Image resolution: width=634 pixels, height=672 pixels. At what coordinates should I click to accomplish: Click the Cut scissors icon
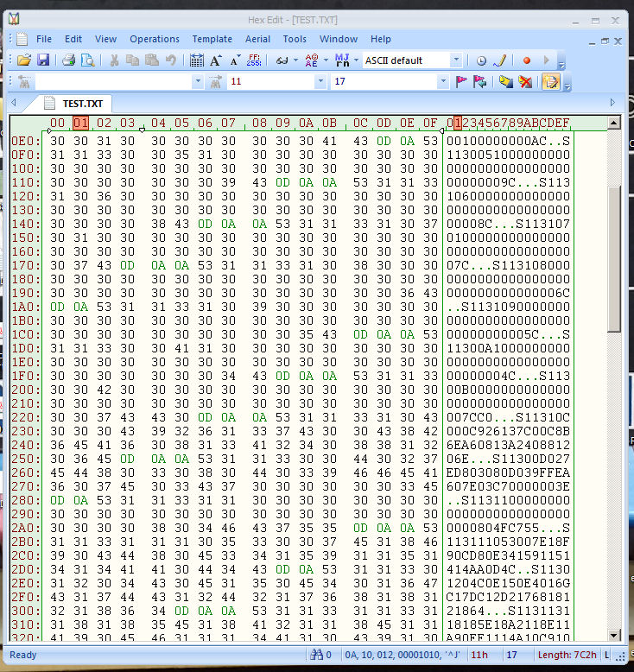click(x=113, y=60)
